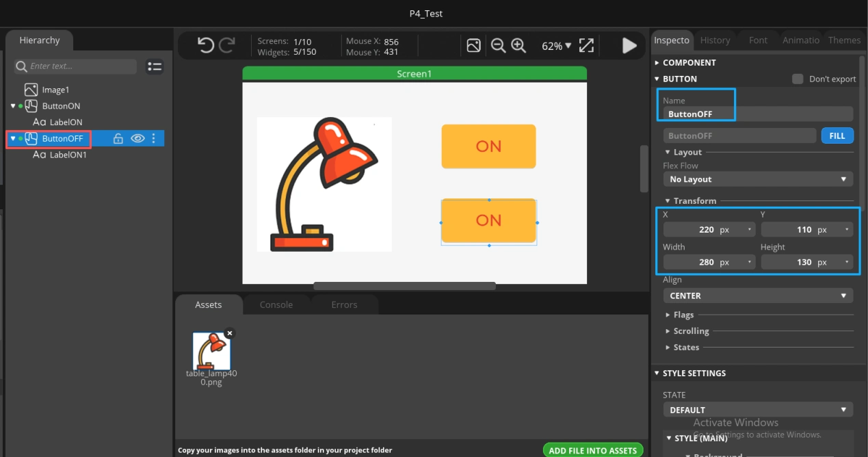This screenshot has width=868, height=457.
Task: Open the ButtonOFF three-dot options menu
Action: pyautogui.click(x=154, y=139)
